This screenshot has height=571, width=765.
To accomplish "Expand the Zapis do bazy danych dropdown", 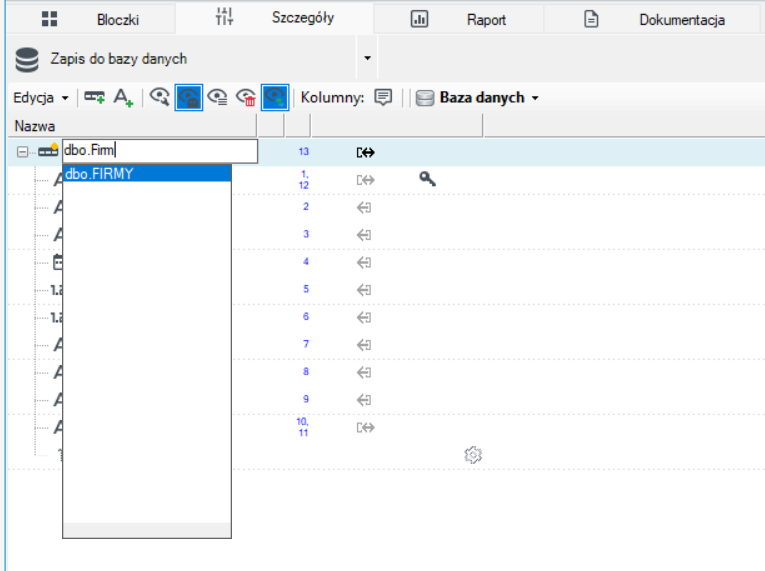I will click(367, 58).
